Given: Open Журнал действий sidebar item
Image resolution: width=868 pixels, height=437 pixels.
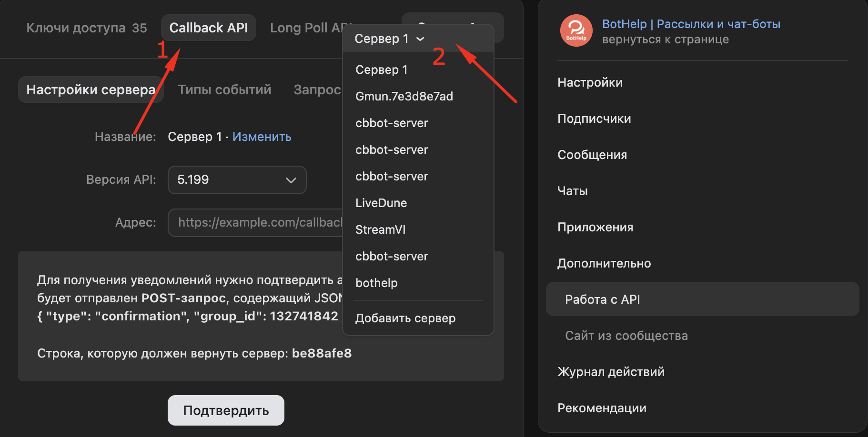Looking at the screenshot, I should 611,372.
